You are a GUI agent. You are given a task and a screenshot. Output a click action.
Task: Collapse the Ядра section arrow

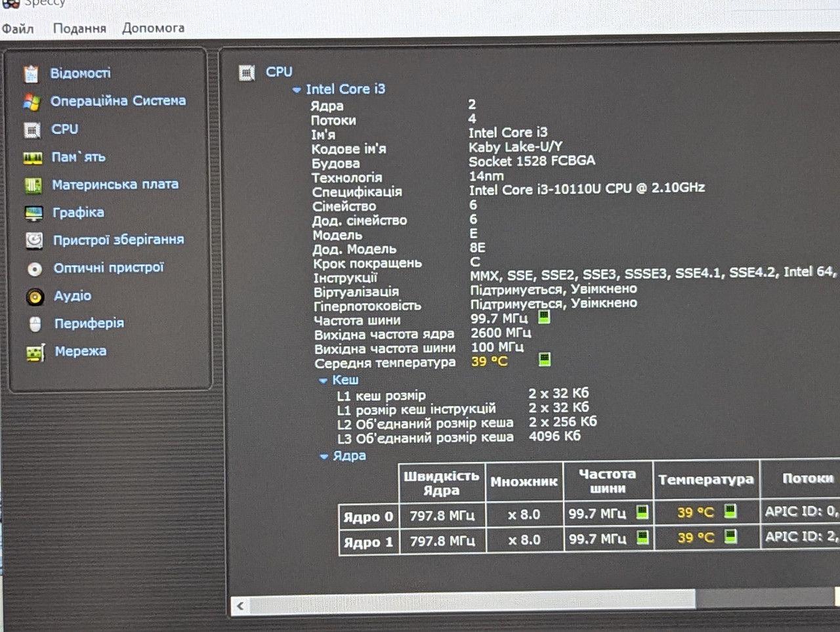(324, 457)
